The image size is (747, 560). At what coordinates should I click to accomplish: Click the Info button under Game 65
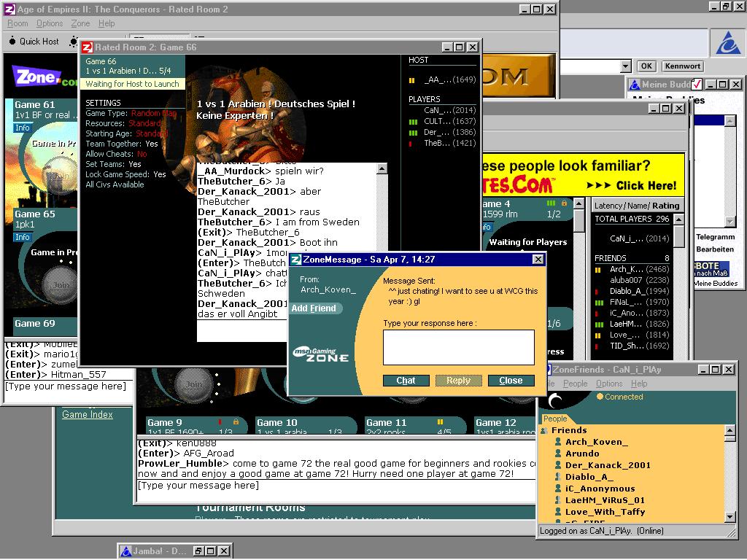(23, 237)
